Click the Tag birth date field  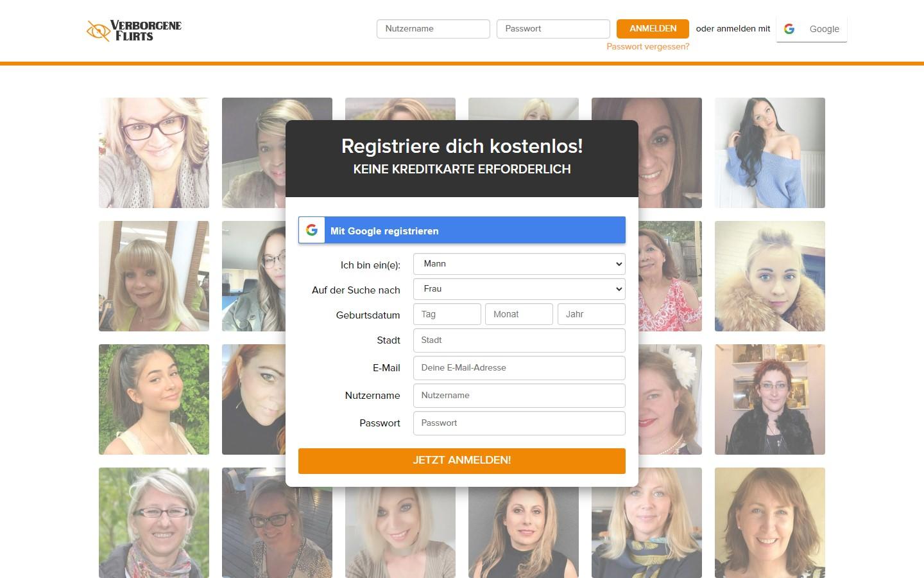coord(447,314)
